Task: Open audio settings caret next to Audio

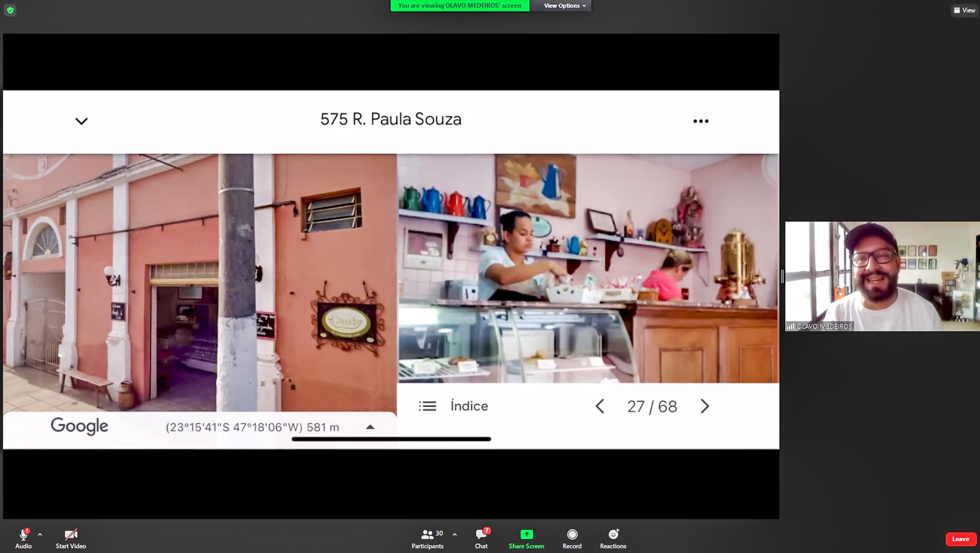Action: (x=40, y=535)
